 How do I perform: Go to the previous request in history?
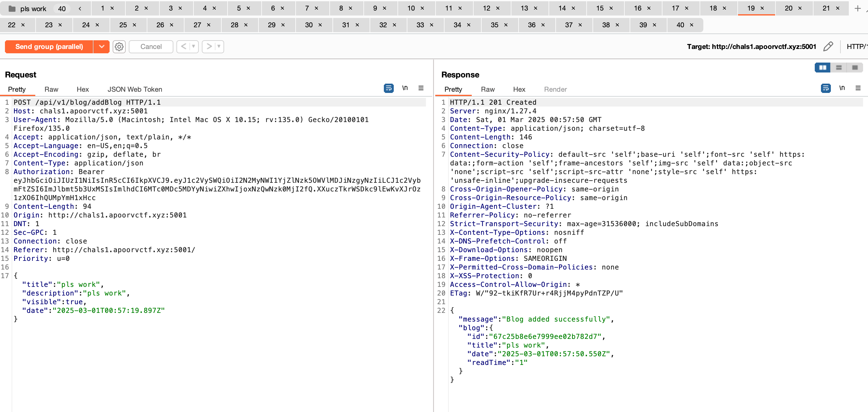tap(183, 46)
